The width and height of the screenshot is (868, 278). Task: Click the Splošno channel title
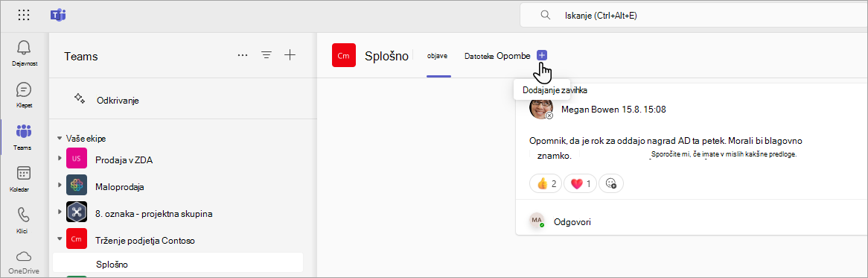point(386,55)
